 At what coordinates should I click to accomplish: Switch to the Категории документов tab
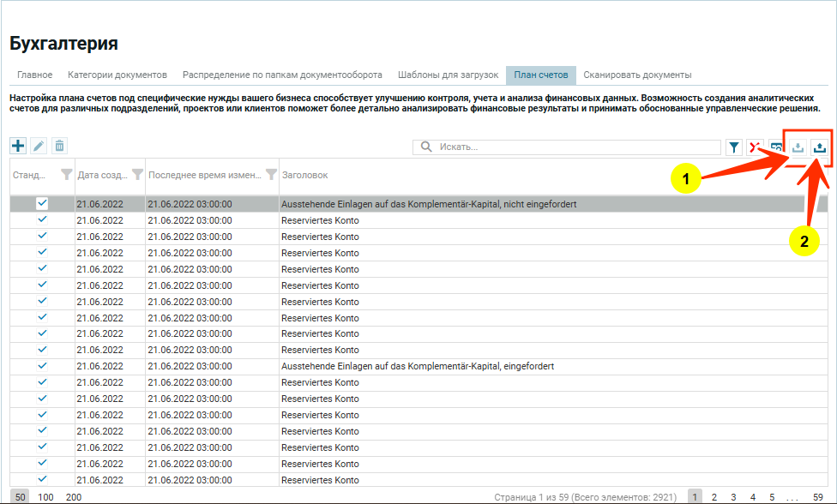point(117,75)
